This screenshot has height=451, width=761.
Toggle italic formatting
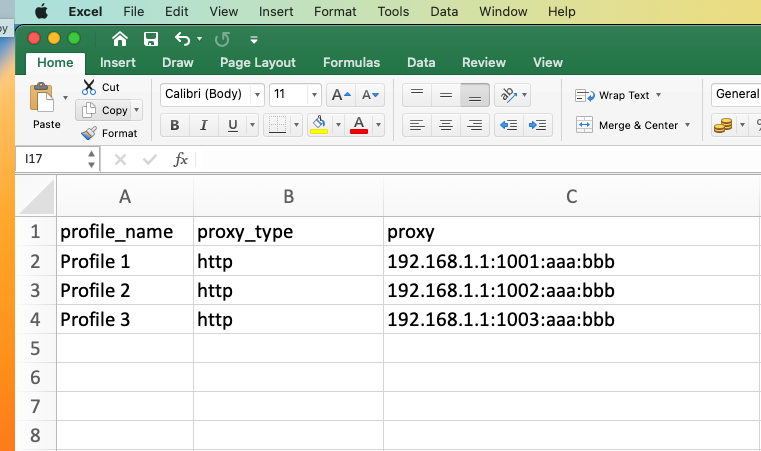point(204,125)
